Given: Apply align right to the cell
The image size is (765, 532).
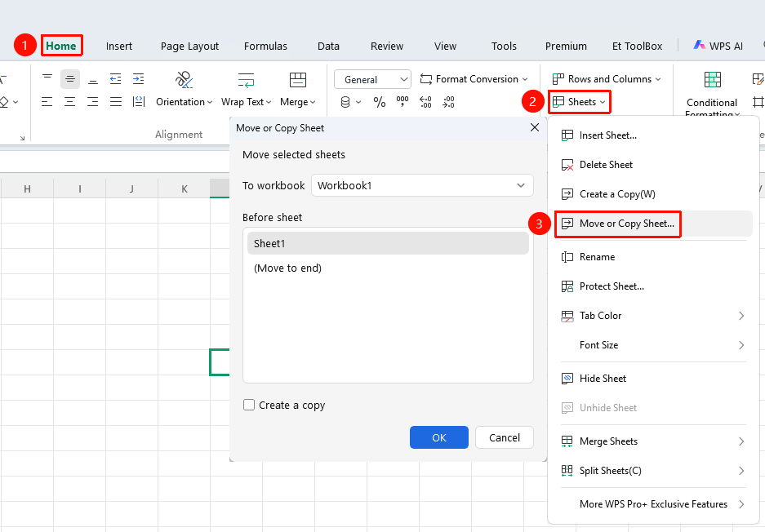Looking at the screenshot, I should pos(93,101).
